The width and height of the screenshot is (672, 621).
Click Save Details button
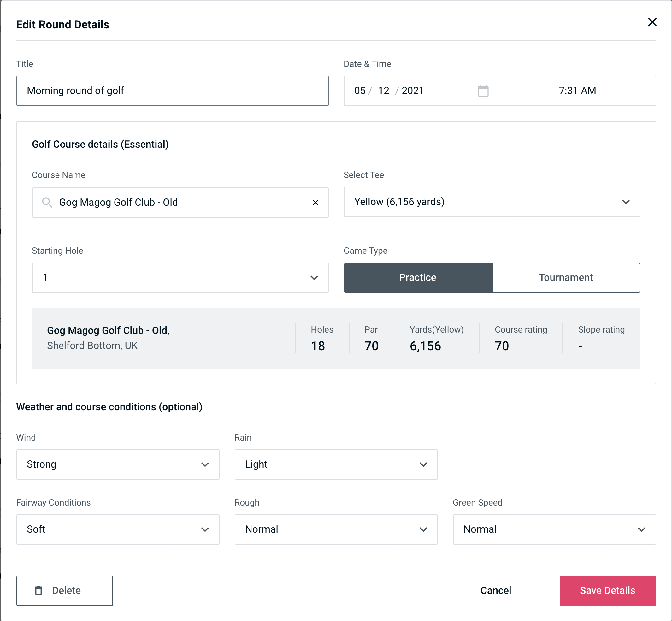click(607, 590)
